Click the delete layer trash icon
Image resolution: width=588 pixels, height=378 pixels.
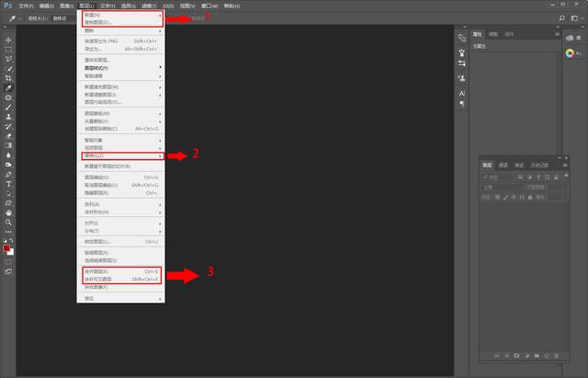(x=557, y=356)
